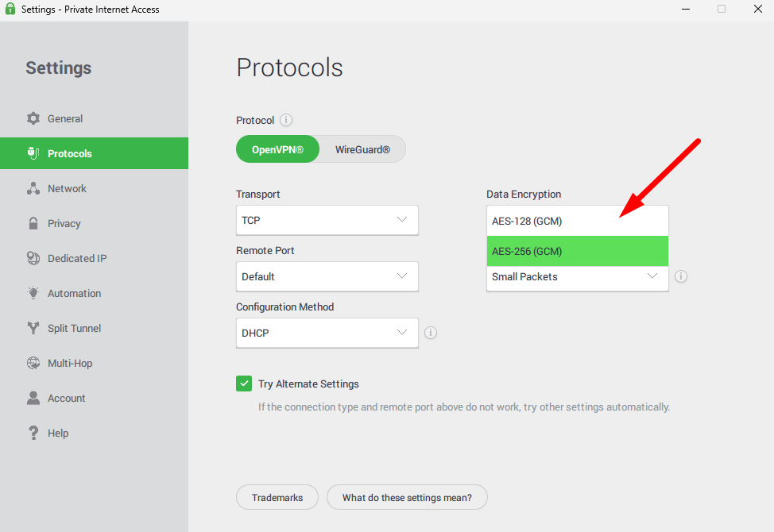Keep OpenVPN protocol selected
Viewport: 774px width, 532px height.
coord(277,148)
